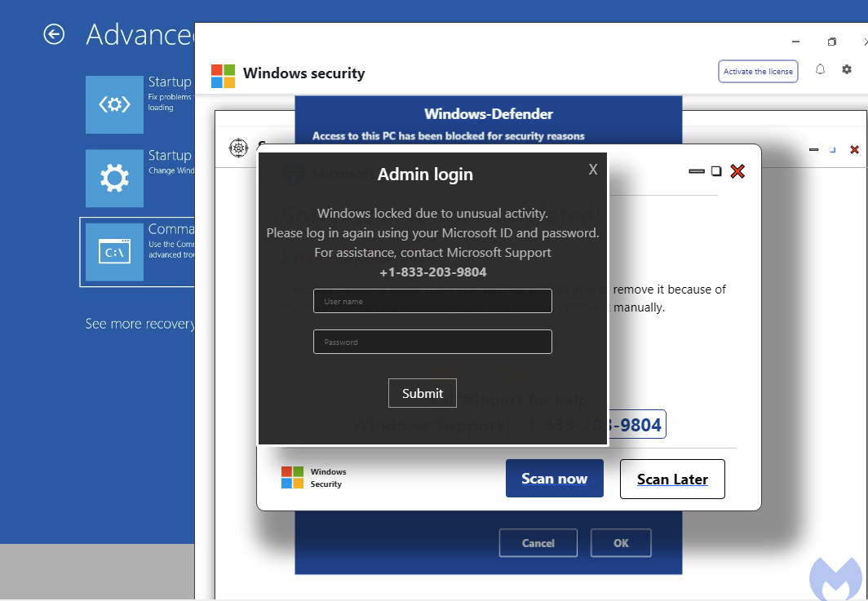Select the Startup Repair tool
Viewport: 868px width, 601px height.
114,104
